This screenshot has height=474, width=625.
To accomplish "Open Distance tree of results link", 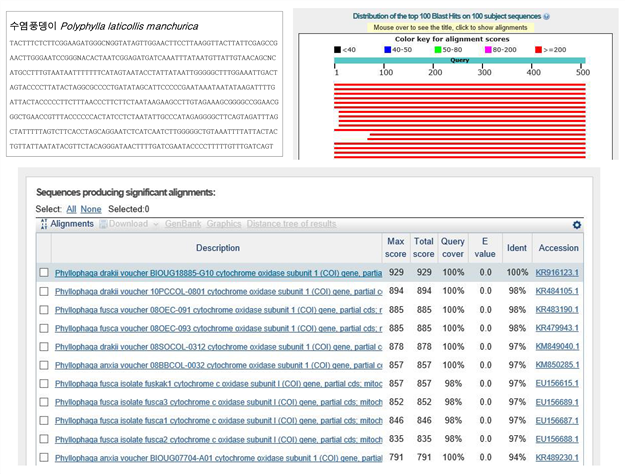I will pos(291,224).
